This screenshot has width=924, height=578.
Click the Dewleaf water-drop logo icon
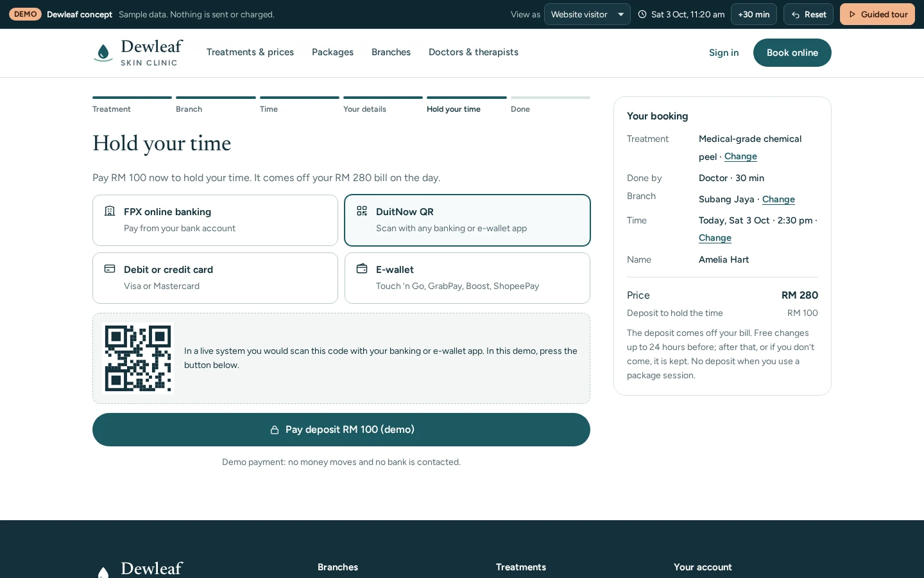[x=103, y=53]
